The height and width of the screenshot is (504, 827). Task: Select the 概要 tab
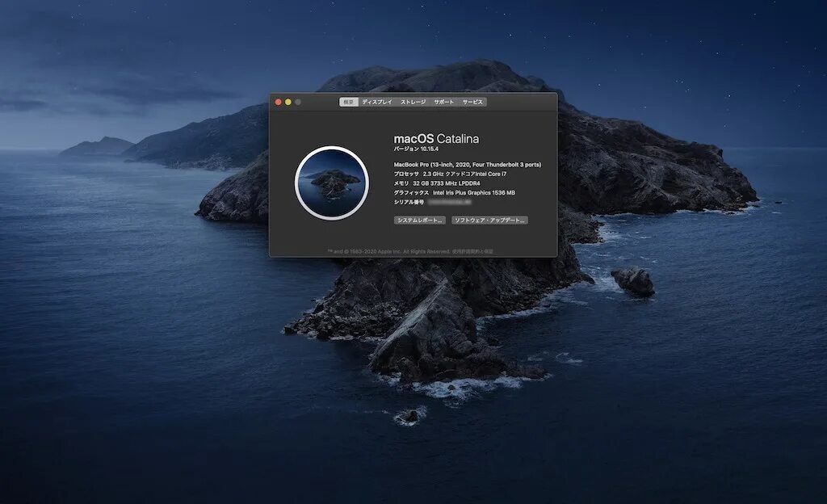click(x=349, y=102)
